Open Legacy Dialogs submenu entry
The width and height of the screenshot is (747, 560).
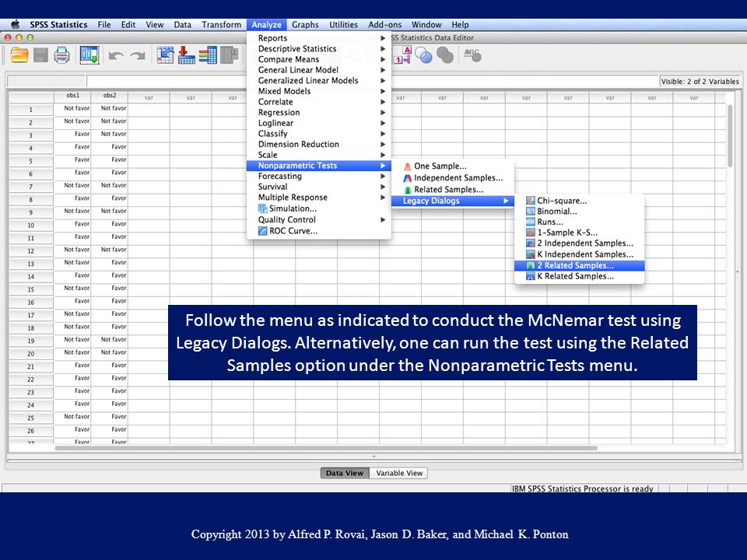pos(453,201)
